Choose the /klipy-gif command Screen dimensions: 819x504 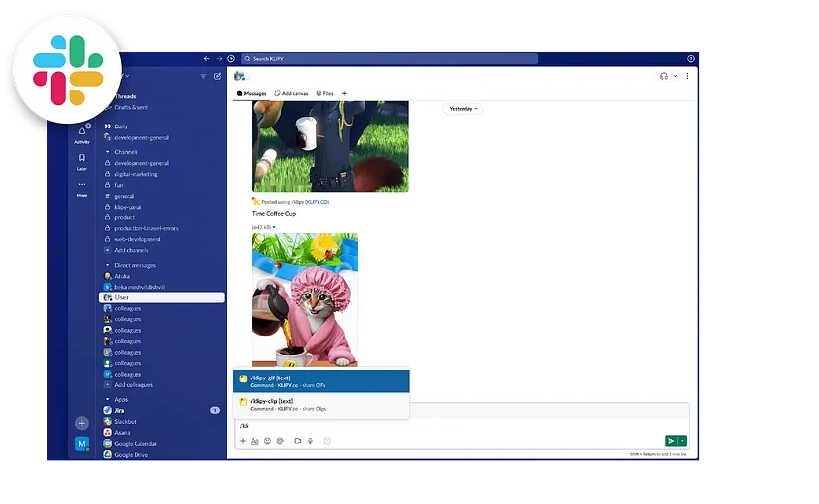coord(321,381)
